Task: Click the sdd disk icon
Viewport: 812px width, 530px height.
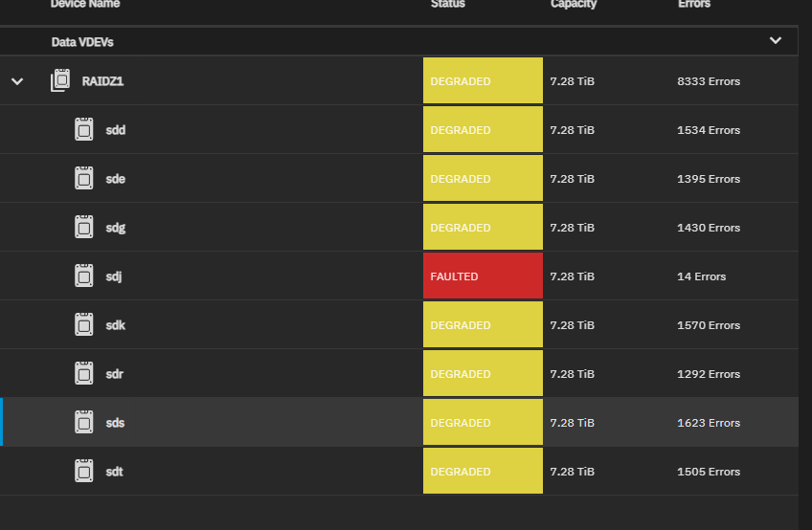Action: coord(84,130)
